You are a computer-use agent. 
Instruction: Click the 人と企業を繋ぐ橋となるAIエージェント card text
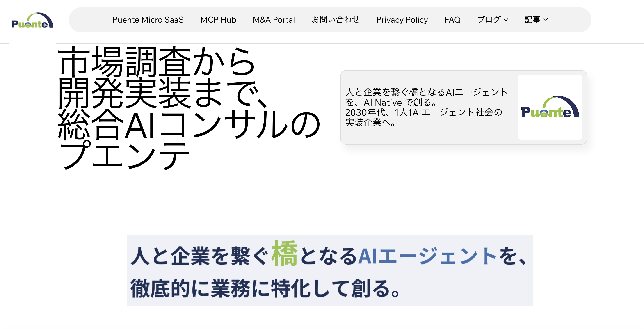coord(427,107)
